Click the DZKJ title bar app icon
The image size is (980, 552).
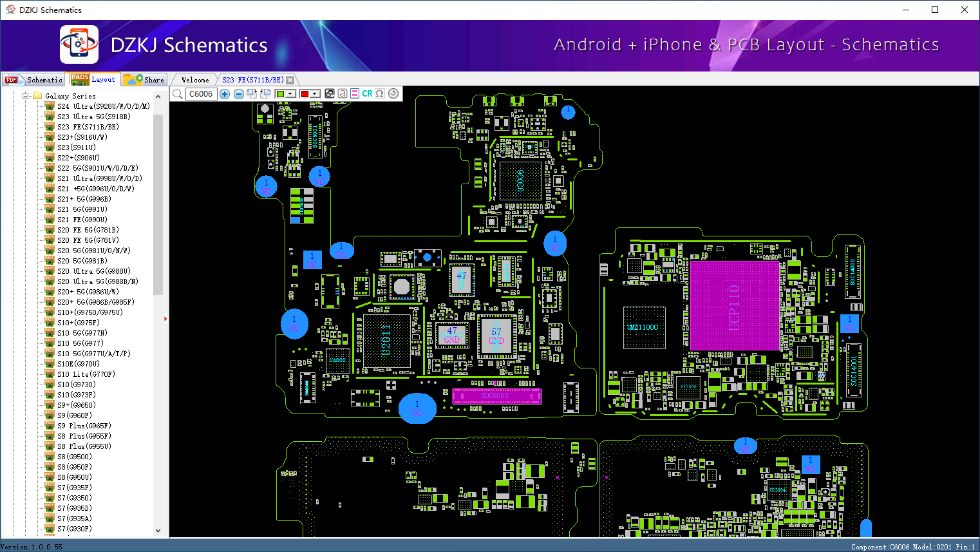10,10
